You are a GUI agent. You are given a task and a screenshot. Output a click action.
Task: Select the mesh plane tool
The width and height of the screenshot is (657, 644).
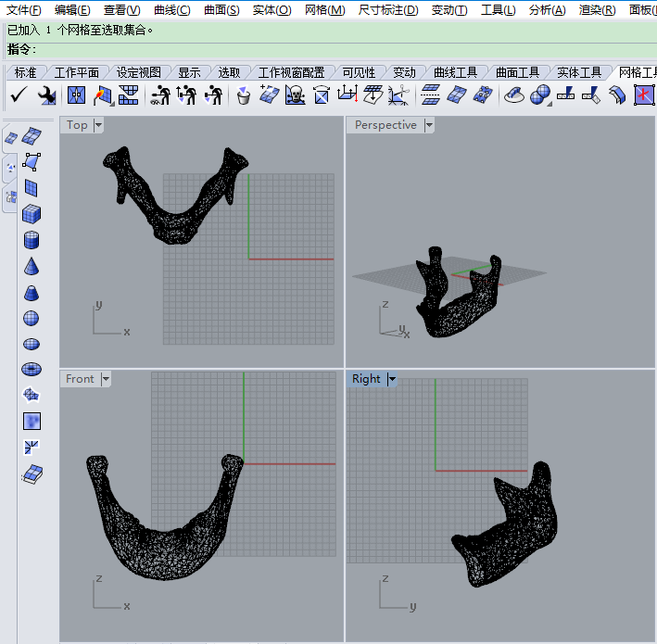(x=32, y=189)
